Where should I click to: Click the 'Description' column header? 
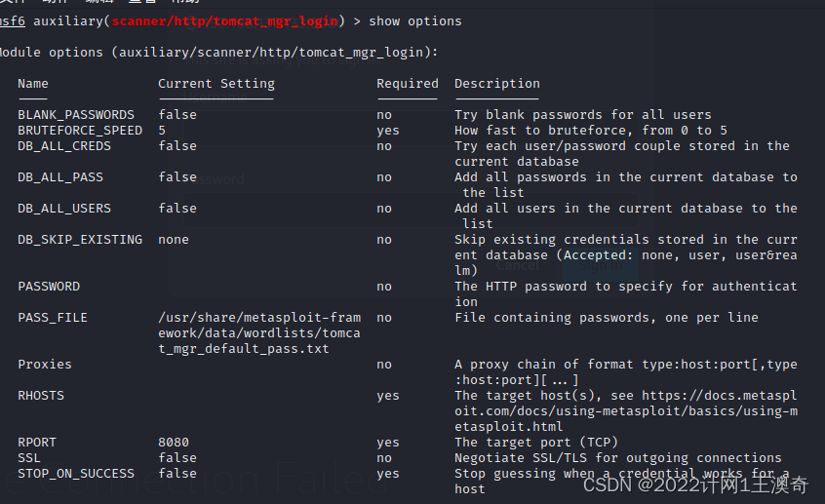(x=497, y=84)
